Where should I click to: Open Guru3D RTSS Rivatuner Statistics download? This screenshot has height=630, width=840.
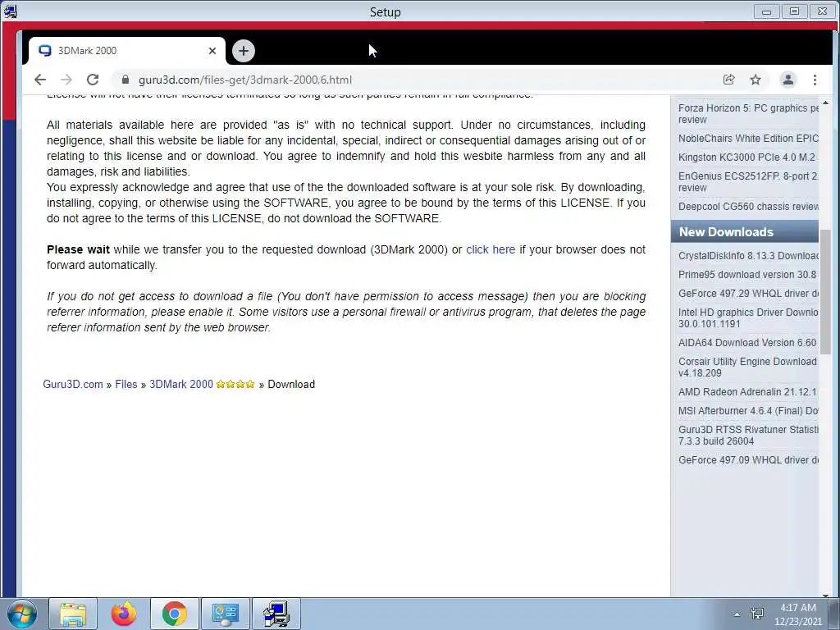pyautogui.click(x=748, y=435)
